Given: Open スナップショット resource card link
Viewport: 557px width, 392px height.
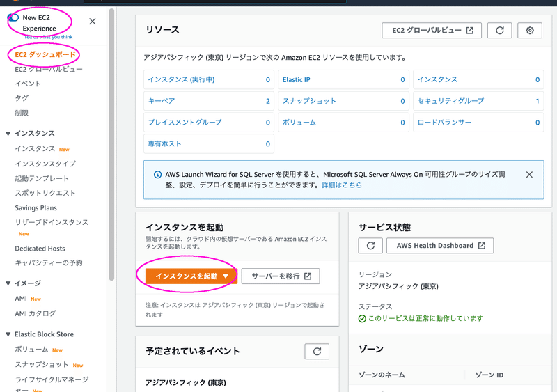Looking at the screenshot, I should pyautogui.click(x=309, y=101).
